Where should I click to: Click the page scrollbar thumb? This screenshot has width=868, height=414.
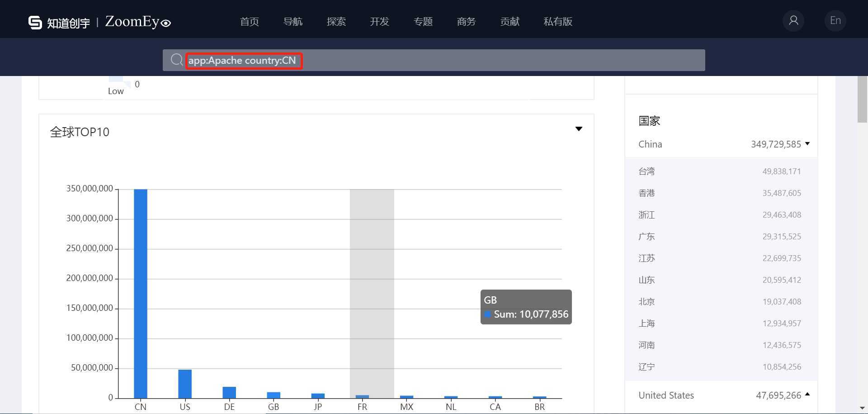(x=862, y=100)
